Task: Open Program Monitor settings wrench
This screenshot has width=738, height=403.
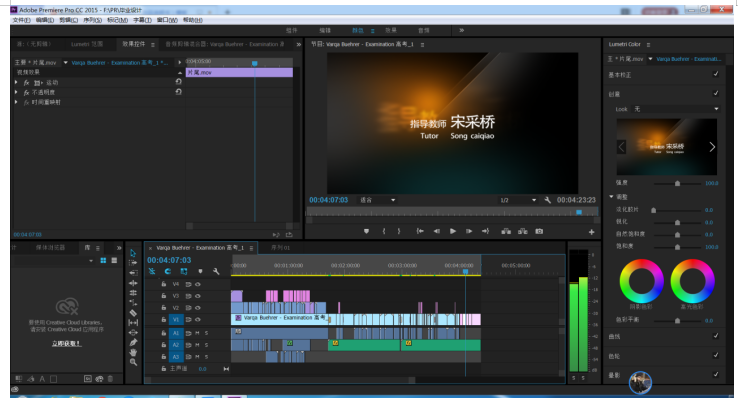Action: click(547, 200)
